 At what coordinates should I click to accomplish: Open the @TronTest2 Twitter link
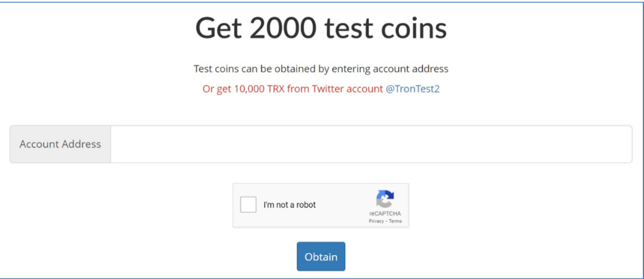click(412, 89)
